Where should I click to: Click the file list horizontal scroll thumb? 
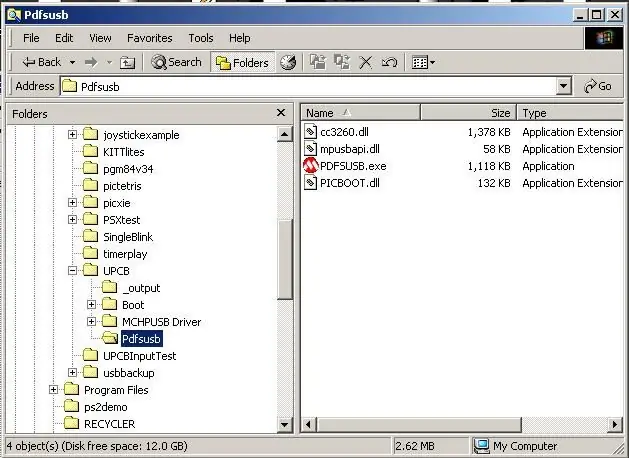(x=419, y=424)
